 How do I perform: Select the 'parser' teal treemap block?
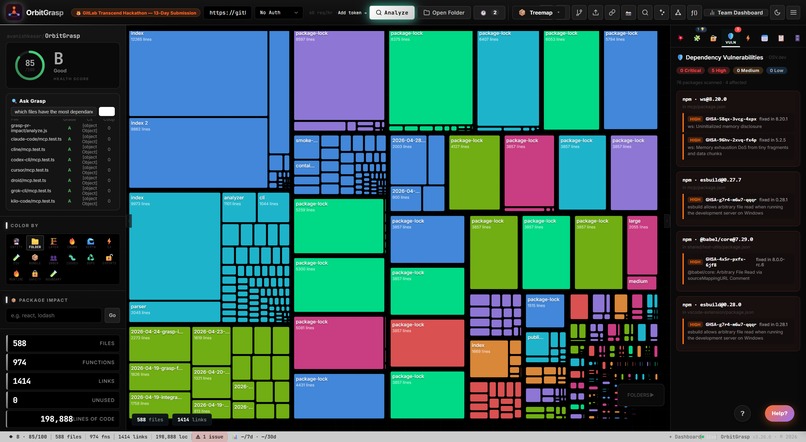[x=175, y=312]
